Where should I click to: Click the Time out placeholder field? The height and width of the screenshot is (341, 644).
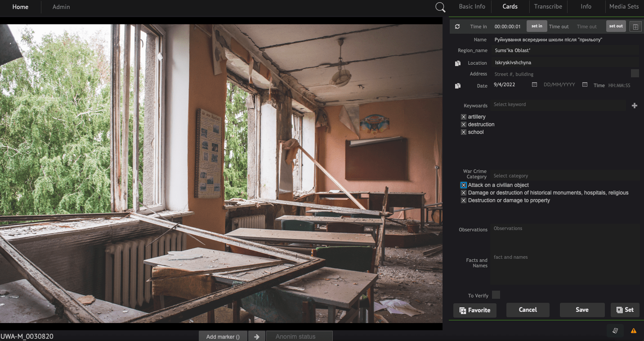(x=587, y=27)
